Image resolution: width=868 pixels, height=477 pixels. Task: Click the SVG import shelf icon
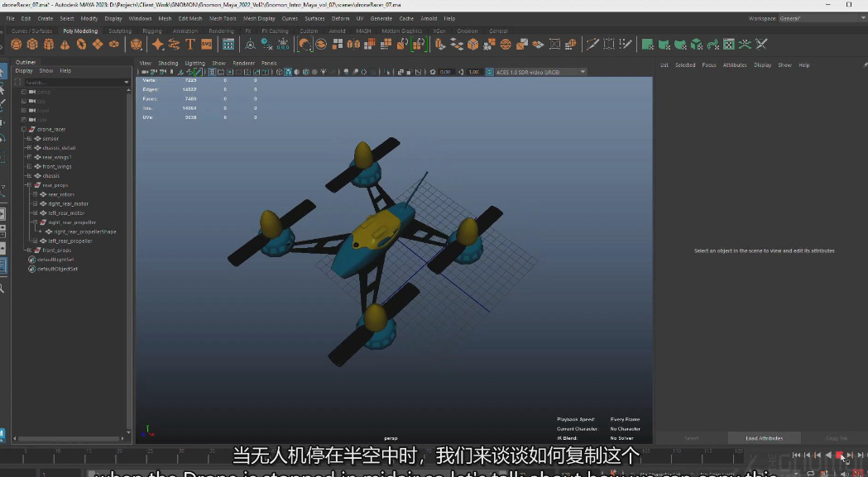[206, 44]
